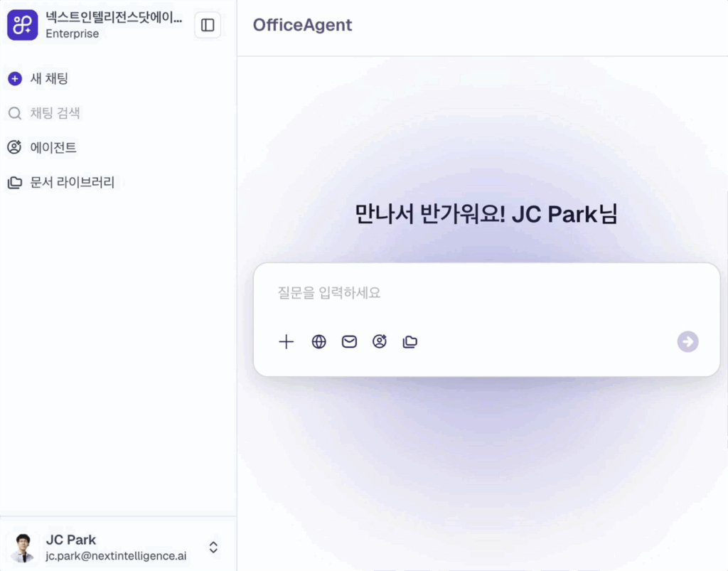The image size is (728, 571).
Task: Click the plus icon beside 새 채팅
Action: 14,79
